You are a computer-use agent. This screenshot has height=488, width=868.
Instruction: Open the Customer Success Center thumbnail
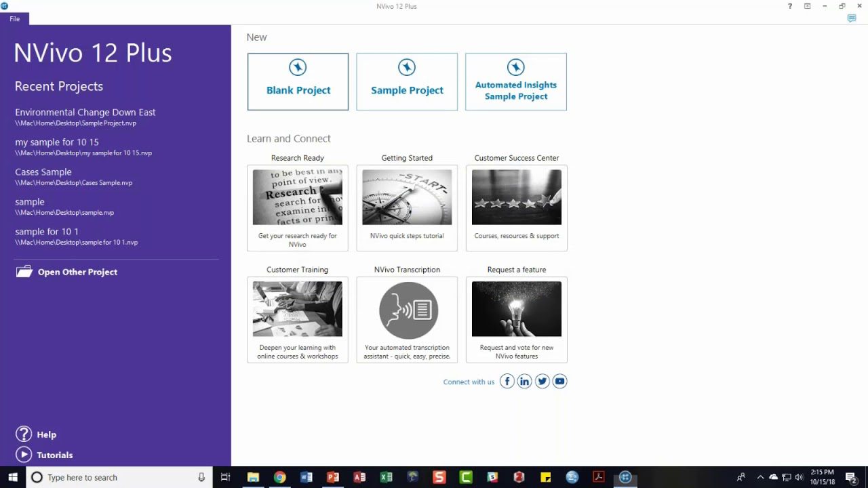point(517,197)
